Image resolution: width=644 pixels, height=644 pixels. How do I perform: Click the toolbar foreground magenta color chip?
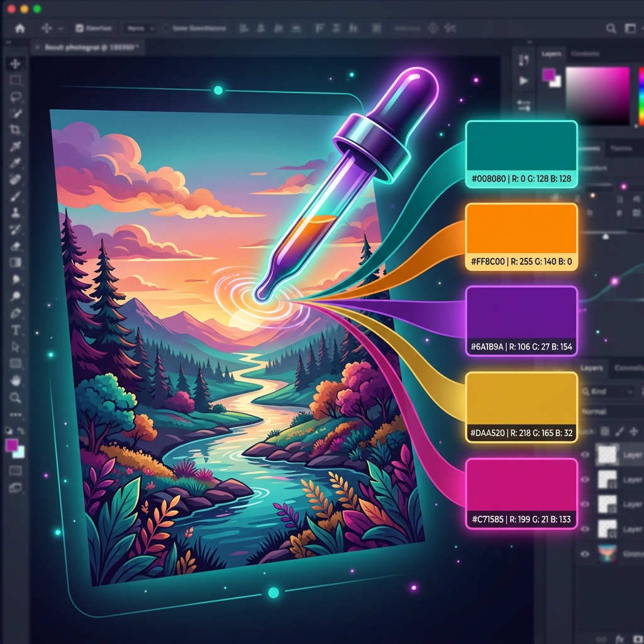point(11,445)
